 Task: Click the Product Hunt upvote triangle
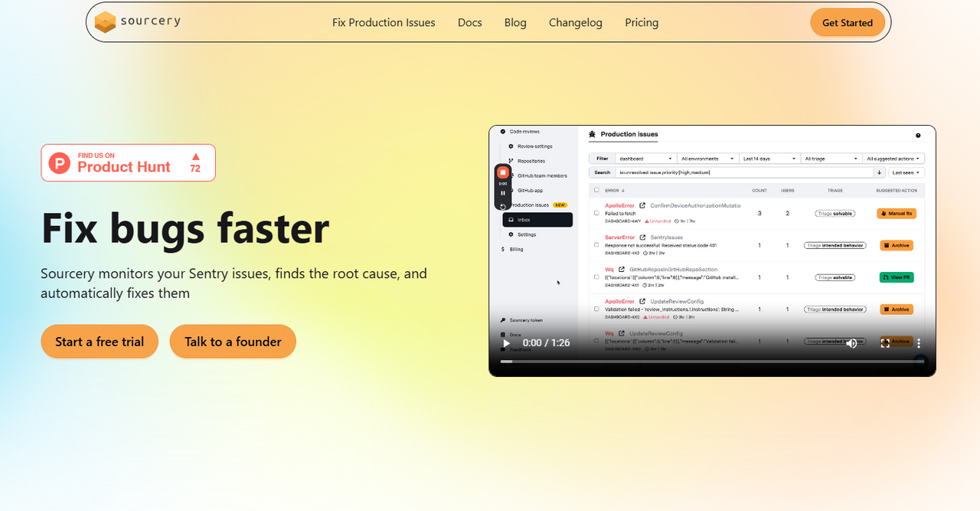pos(195,156)
